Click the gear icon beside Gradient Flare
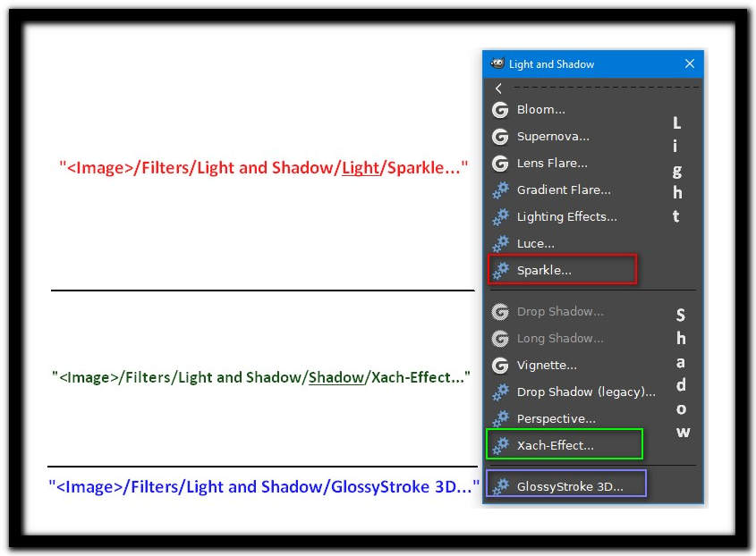 pos(500,190)
